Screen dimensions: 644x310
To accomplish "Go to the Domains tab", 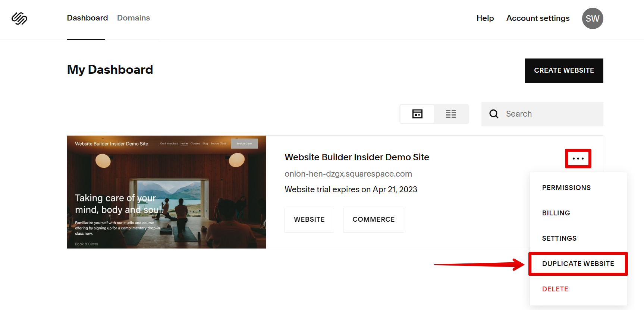I will coord(133,18).
